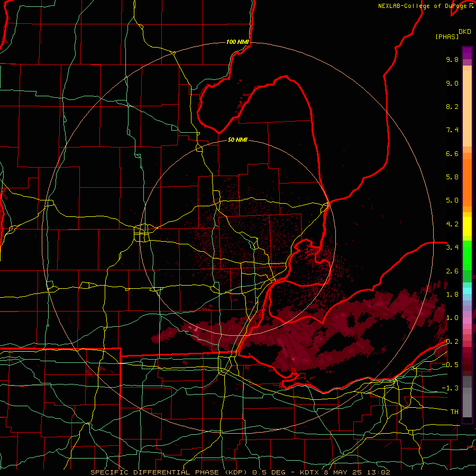Click the [PHAS] legend unit label

(447, 37)
